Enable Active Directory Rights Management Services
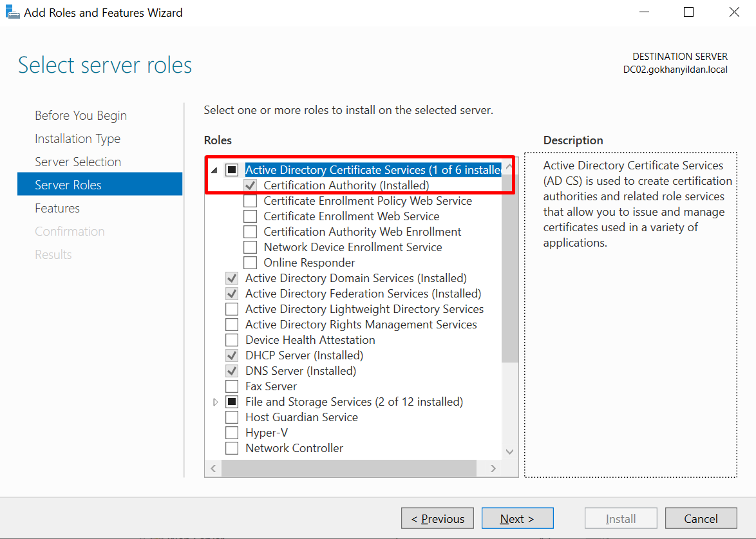The width and height of the screenshot is (756, 539). tap(232, 324)
